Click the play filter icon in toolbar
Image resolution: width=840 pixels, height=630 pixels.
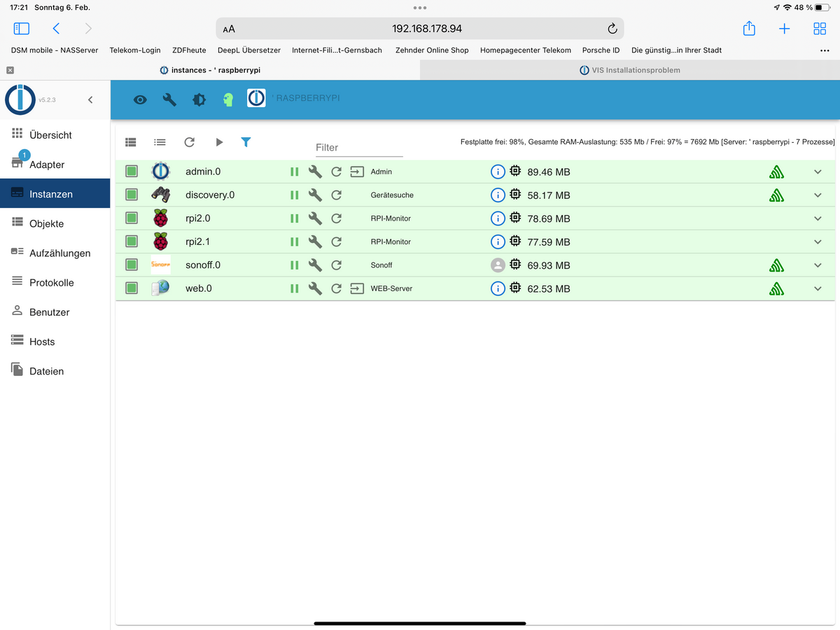(x=219, y=142)
